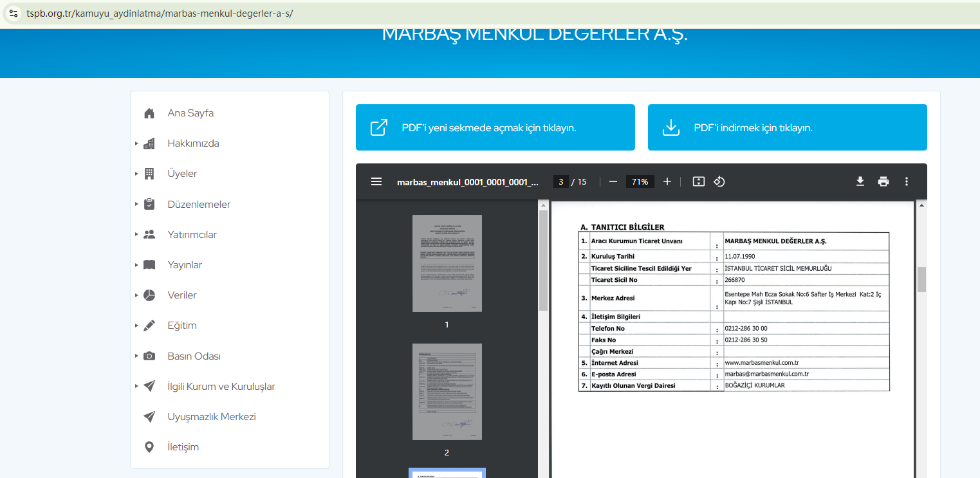980x478 pixels.
Task: Click "PDF'i indirmek için tıklayın" button
Action: (x=788, y=127)
